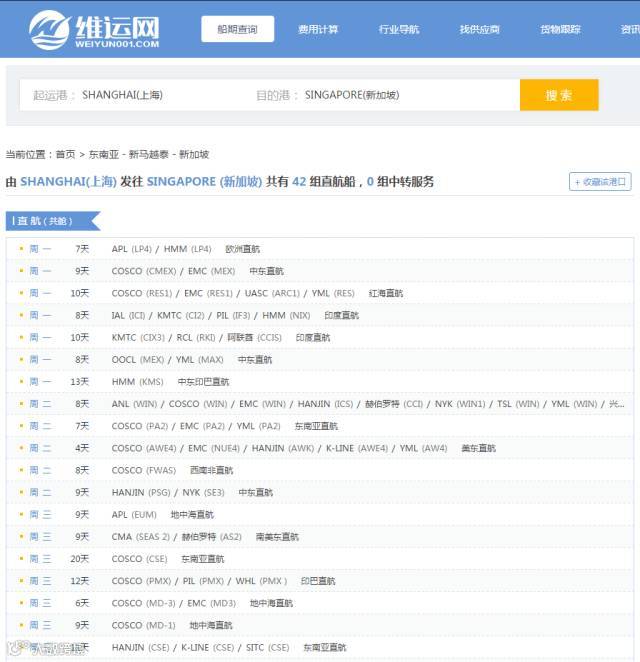Select the COSCO (PA2) / EMC (PA2) 东南亚直航 row
The height and width of the screenshot is (662, 640).
click(320, 426)
